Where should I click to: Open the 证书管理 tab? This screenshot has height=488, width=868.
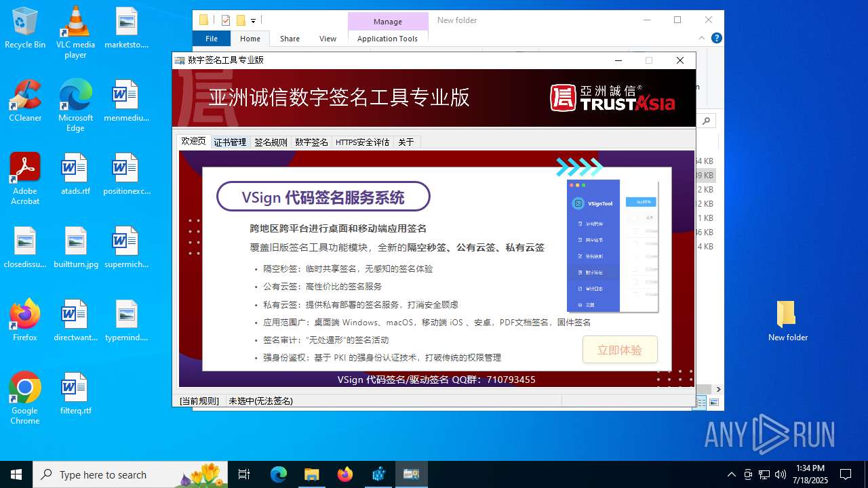(230, 142)
